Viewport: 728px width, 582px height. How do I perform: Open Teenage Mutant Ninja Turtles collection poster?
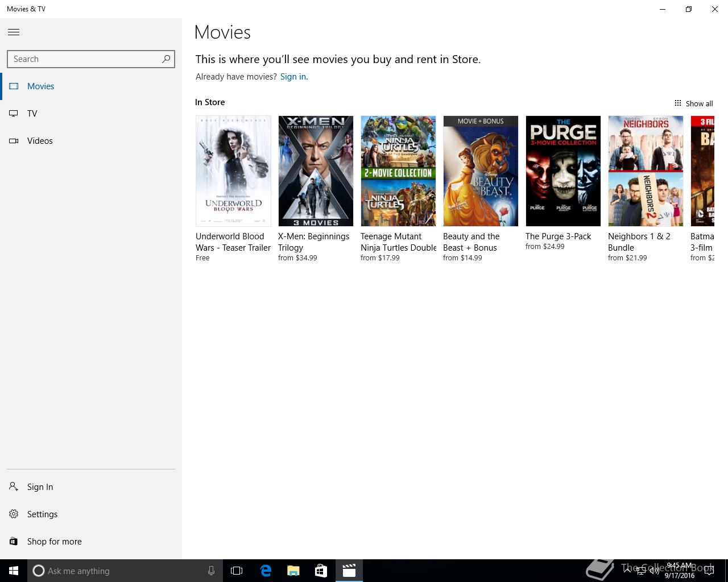pyautogui.click(x=398, y=171)
